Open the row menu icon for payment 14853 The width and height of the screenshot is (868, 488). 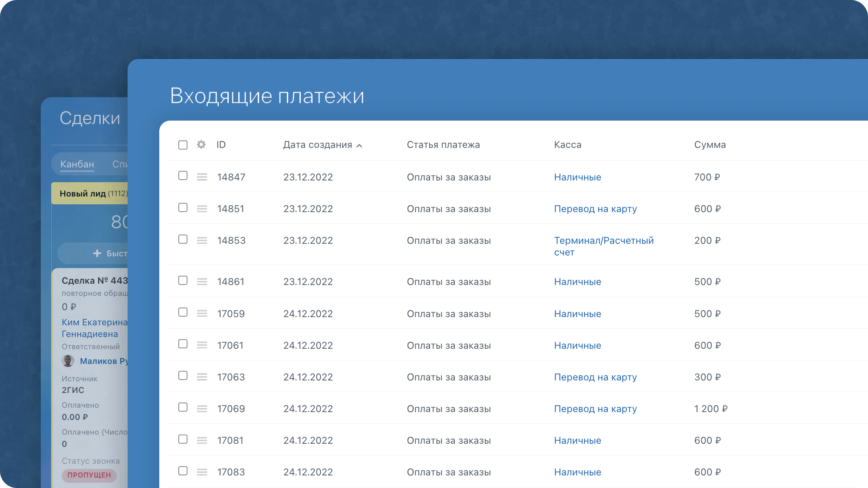(202, 240)
